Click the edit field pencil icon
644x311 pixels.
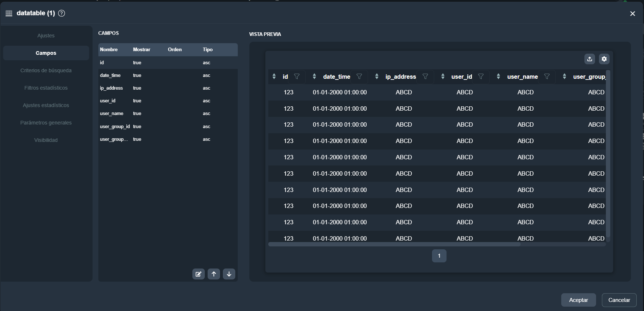click(198, 274)
